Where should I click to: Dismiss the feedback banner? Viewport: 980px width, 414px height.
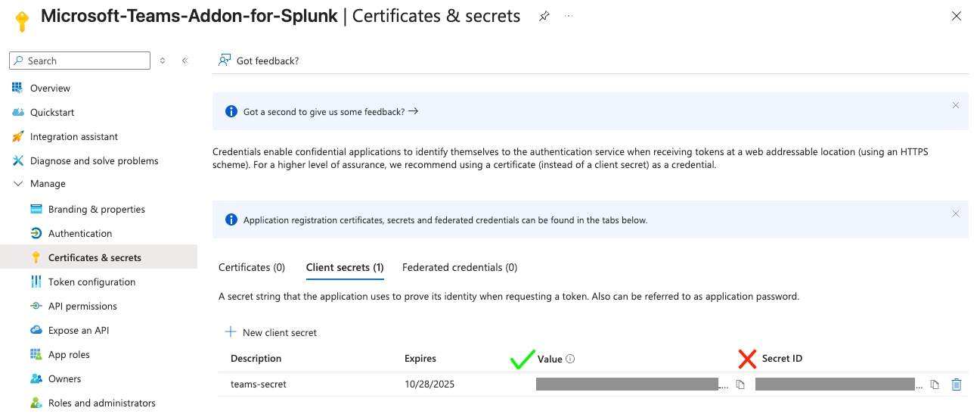pyautogui.click(x=956, y=105)
